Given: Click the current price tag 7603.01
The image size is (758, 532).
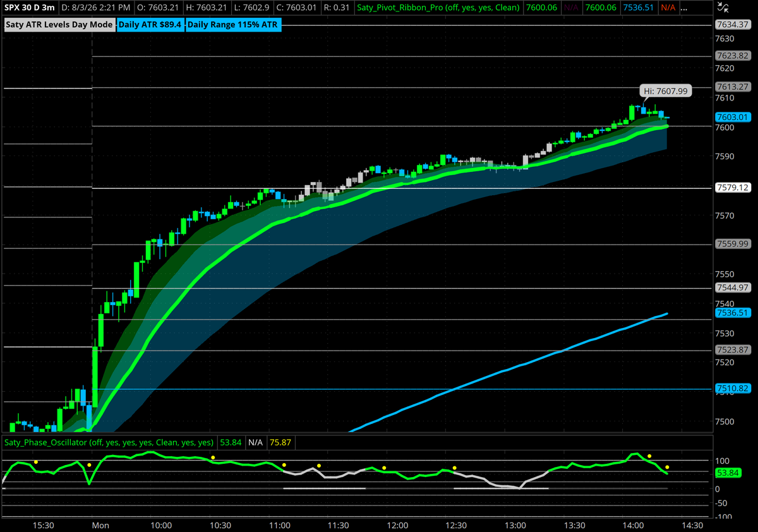Looking at the screenshot, I should click(x=733, y=117).
